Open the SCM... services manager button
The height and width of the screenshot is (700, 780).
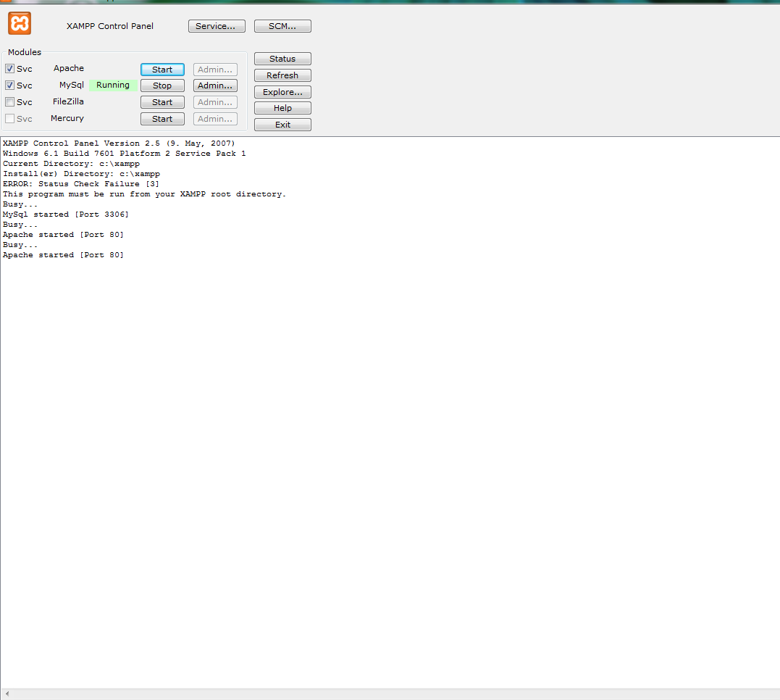click(x=282, y=26)
